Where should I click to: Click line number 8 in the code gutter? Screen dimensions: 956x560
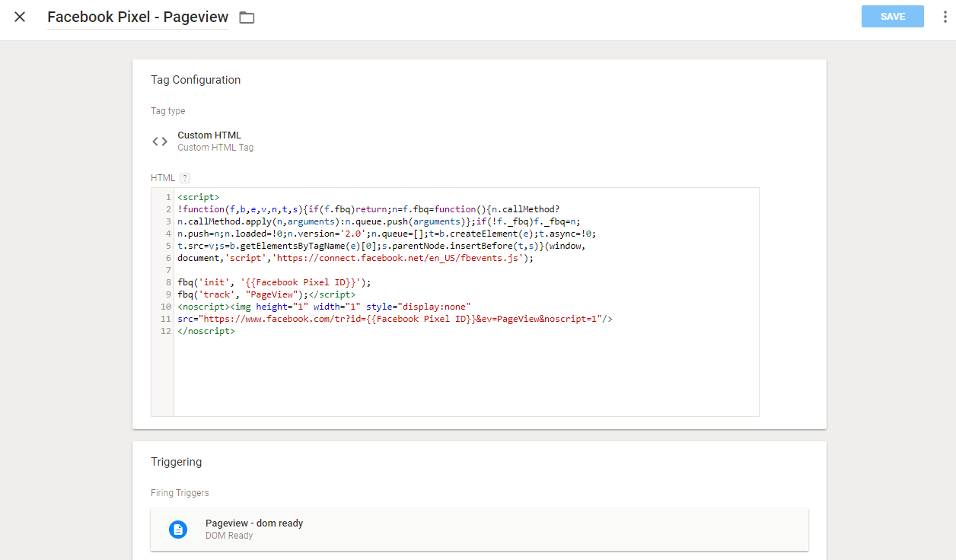pos(167,282)
